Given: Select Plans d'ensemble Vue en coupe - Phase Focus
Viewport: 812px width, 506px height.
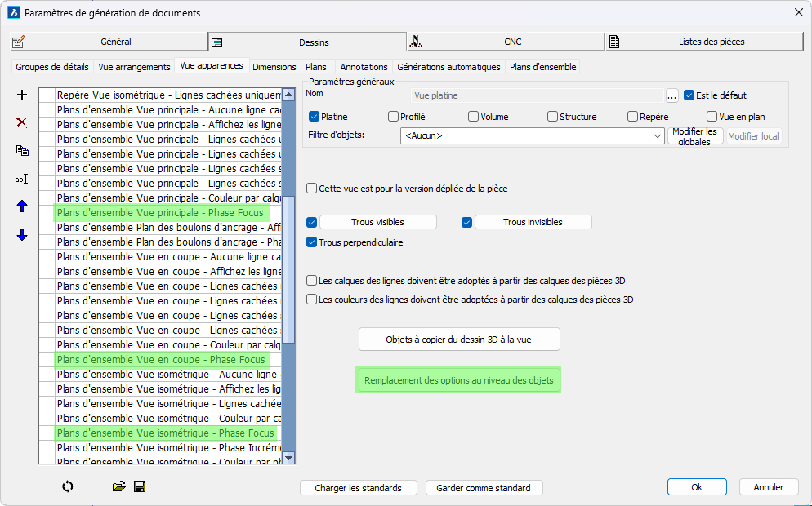Looking at the screenshot, I should pos(161,360).
